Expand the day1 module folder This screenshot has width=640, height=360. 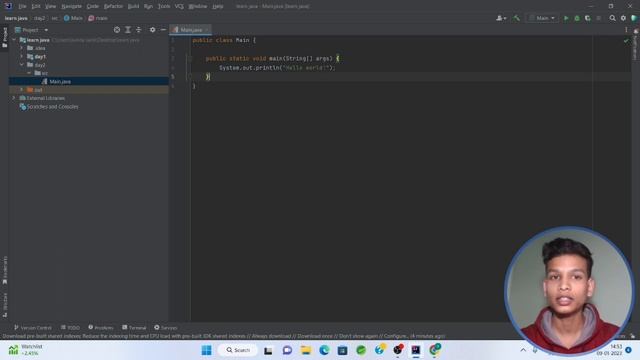(22, 56)
